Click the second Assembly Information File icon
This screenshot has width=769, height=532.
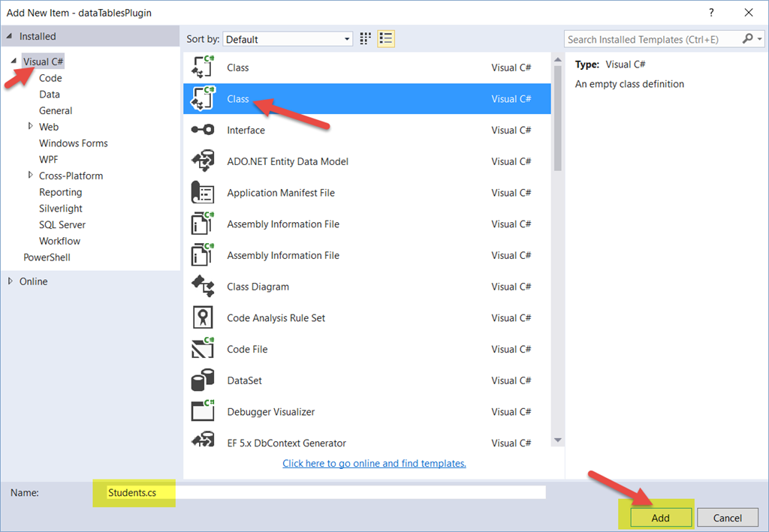[x=203, y=255]
